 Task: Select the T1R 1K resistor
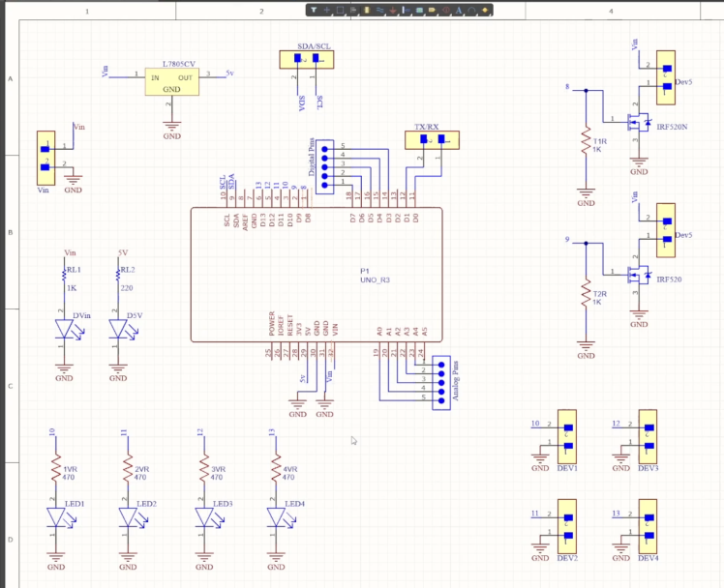tap(586, 140)
